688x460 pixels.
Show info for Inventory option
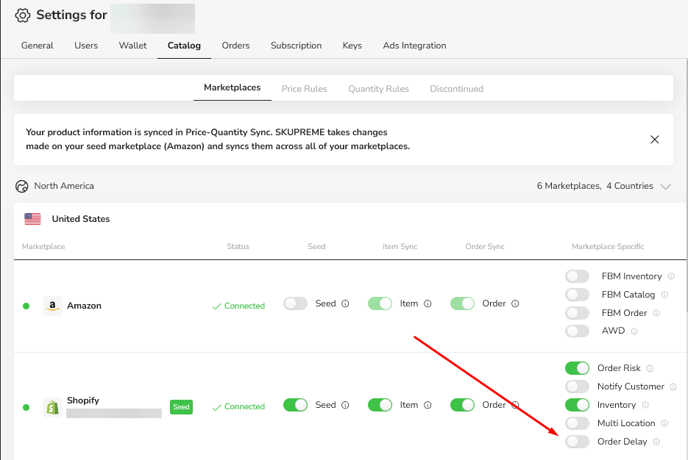pyautogui.click(x=645, y=405)
